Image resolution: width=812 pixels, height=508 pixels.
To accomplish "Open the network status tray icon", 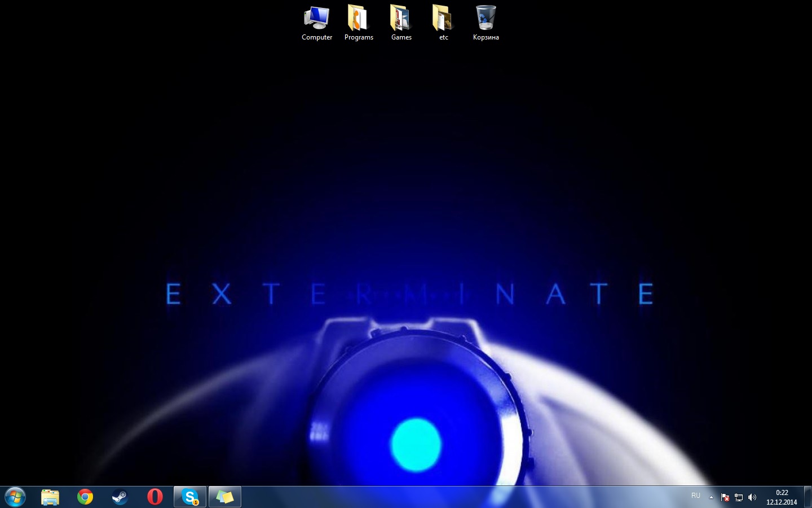I will point(739,497).
